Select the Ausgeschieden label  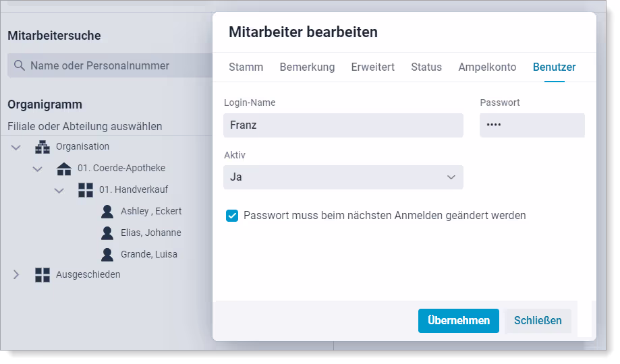pos(88,274)
